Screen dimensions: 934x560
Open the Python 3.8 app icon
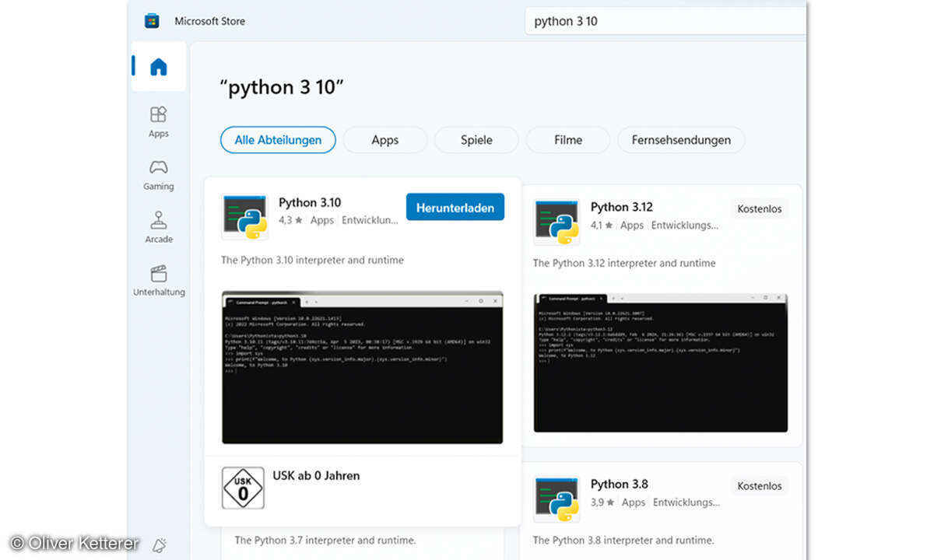[x=557, y=499]
